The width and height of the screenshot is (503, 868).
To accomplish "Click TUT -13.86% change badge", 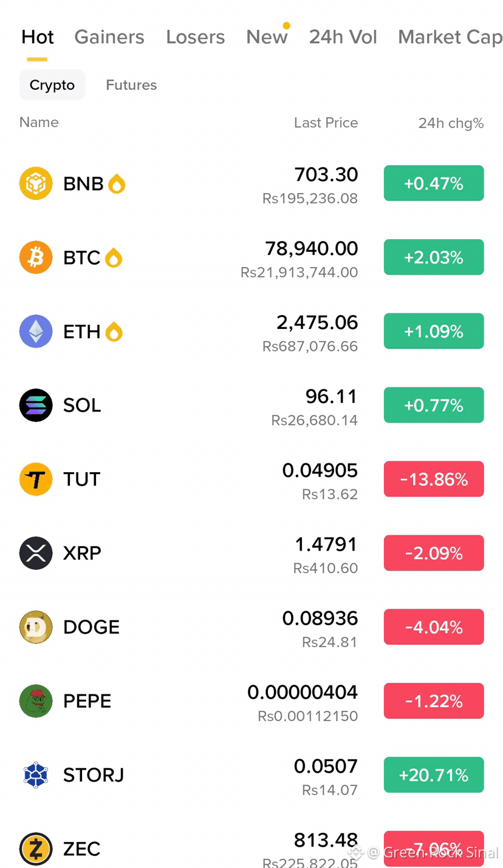I will [x=434, y=480].
